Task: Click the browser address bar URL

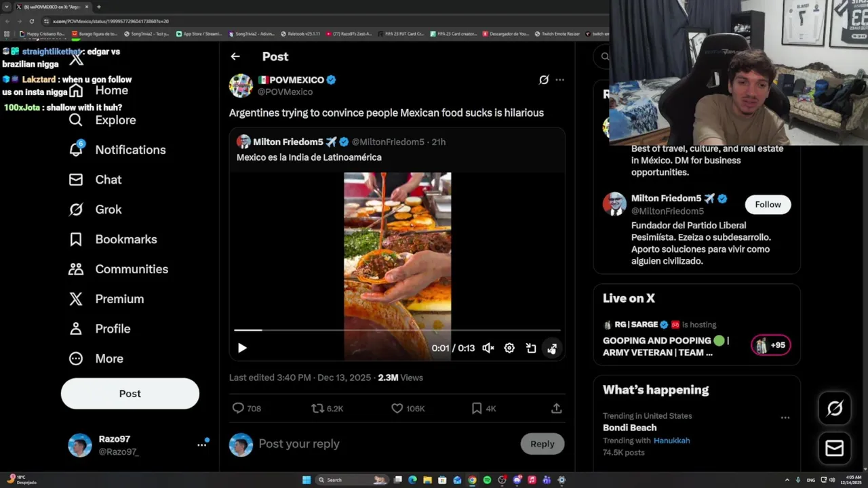Action: pyautogui.click(x=111, y=21)
